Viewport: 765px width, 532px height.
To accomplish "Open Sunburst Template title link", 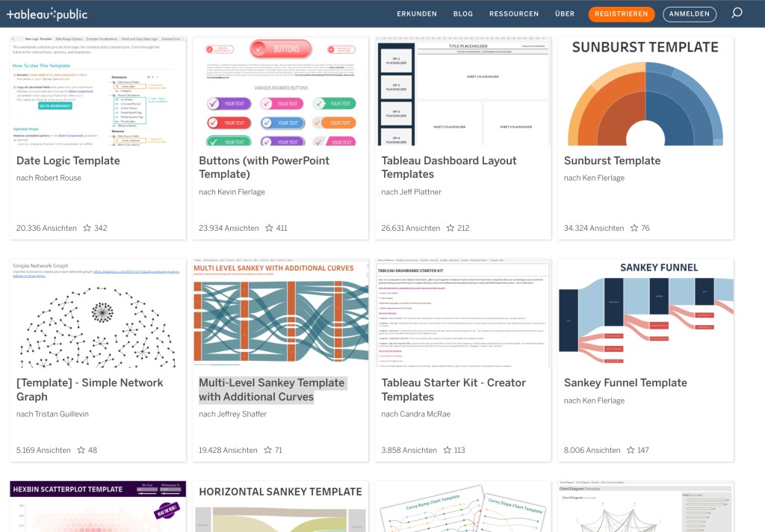I will tap(613, 161).
